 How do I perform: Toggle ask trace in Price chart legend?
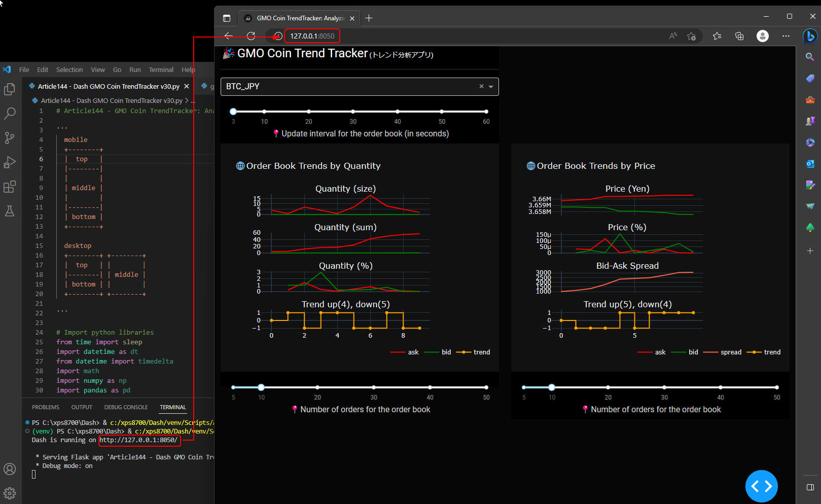pos(652,352)
